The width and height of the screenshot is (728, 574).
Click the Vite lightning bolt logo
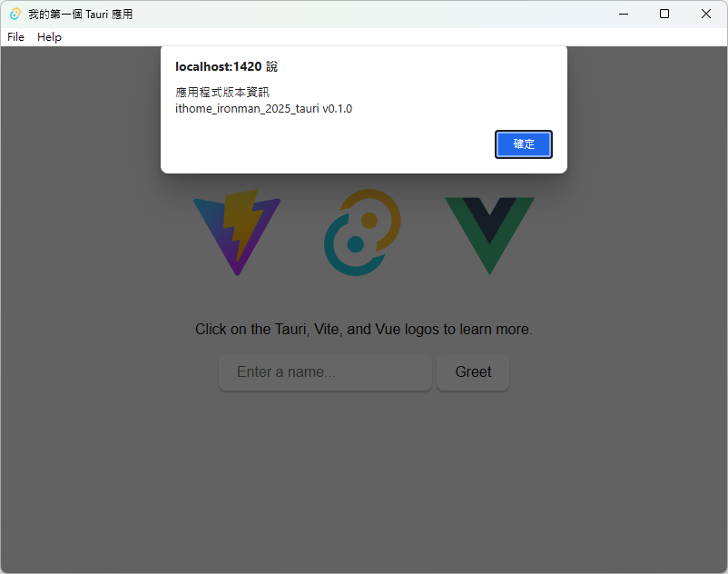click(x=237, y=233)
